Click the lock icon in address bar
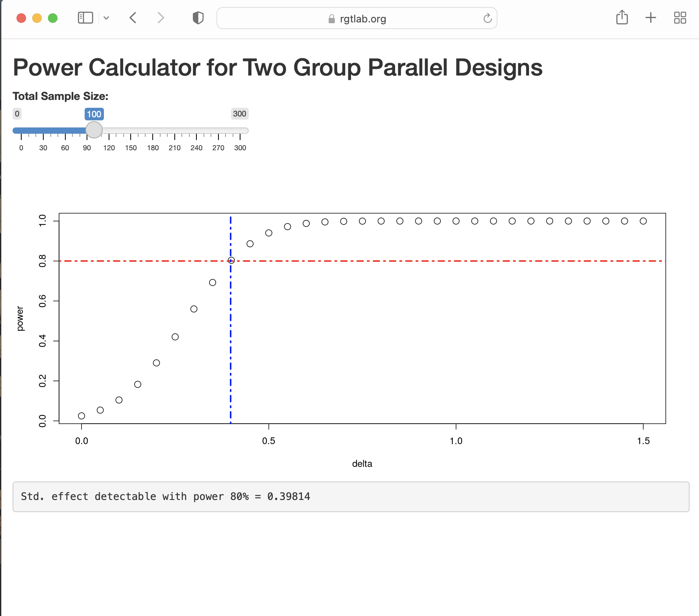 point(332,19)
